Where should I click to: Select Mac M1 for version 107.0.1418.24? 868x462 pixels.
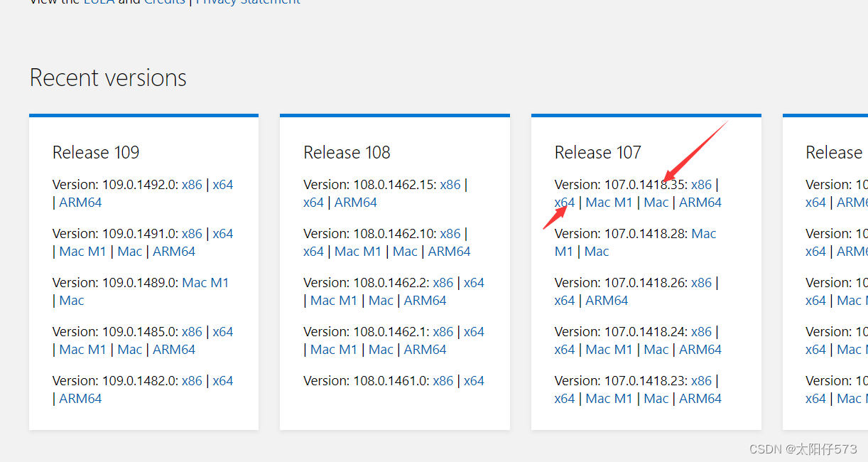tap(609, 350)
